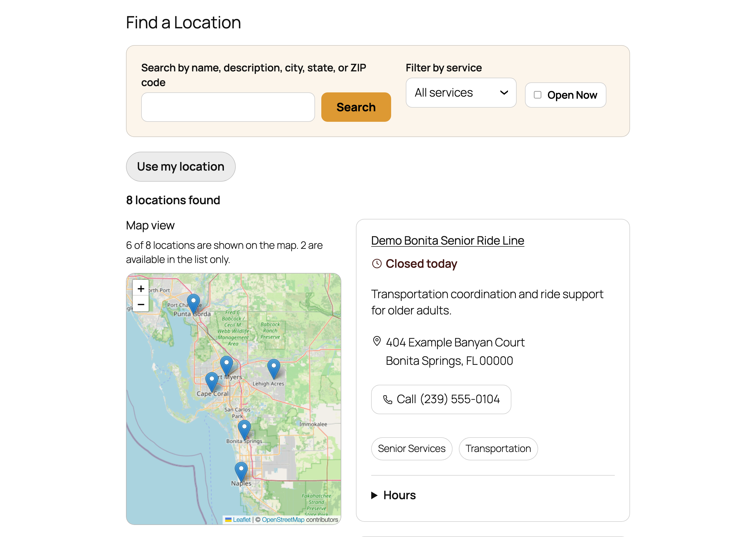The width and height of the screenshot is (756, 537).
Task: Select the Cape Coral map marker
Action: 212,382
